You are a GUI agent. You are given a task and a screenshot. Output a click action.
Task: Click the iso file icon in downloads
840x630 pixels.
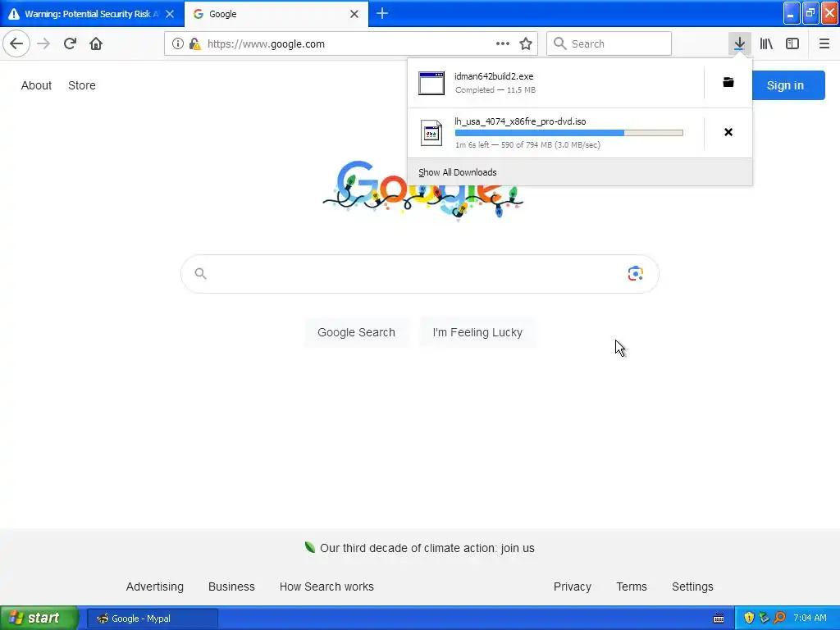(431, 132)
